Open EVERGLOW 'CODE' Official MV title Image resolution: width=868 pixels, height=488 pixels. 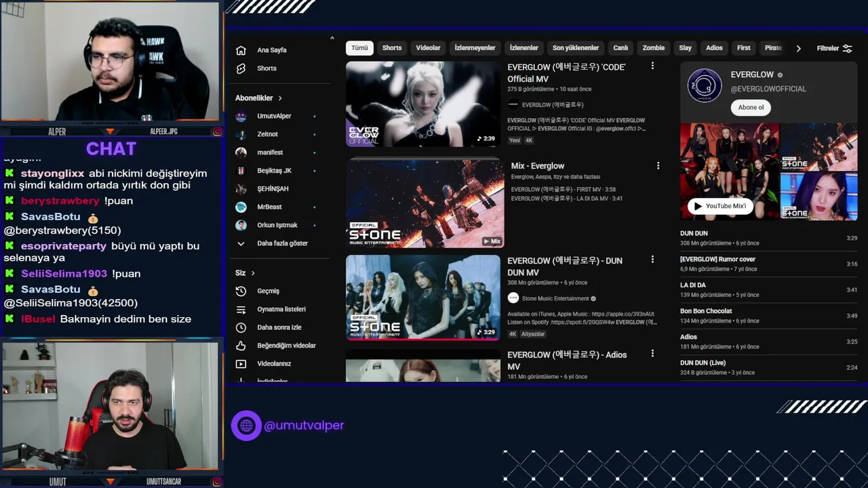tap(567, 73)
